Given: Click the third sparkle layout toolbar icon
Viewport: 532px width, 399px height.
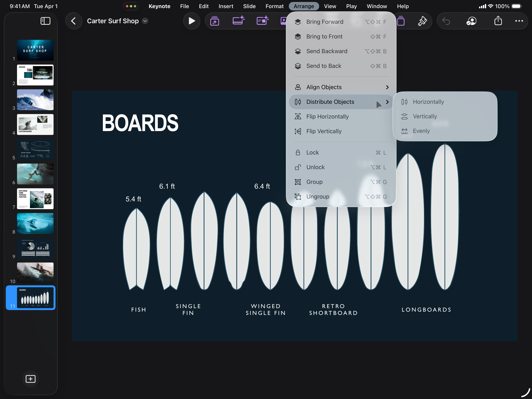Looking at the screenshot, I should (263, 20).
